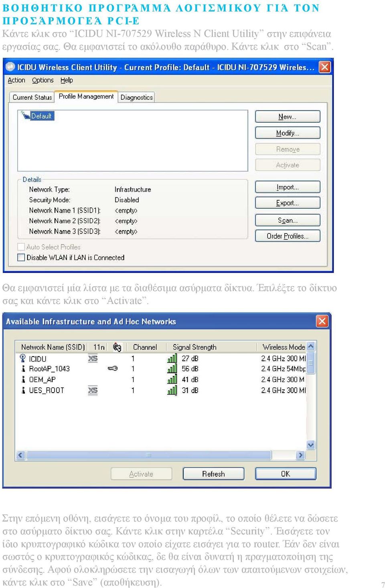
Task: Switch to the Current Status tab
Action: point(32,97)
